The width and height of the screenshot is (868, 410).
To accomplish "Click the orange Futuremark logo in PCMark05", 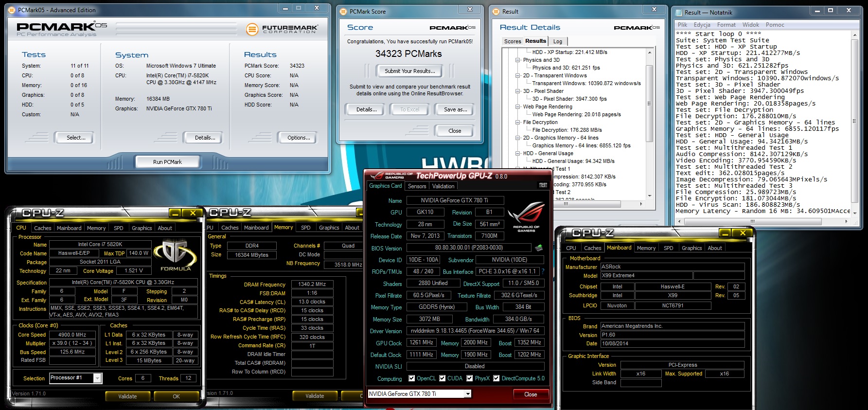I will tap(252, 29).
